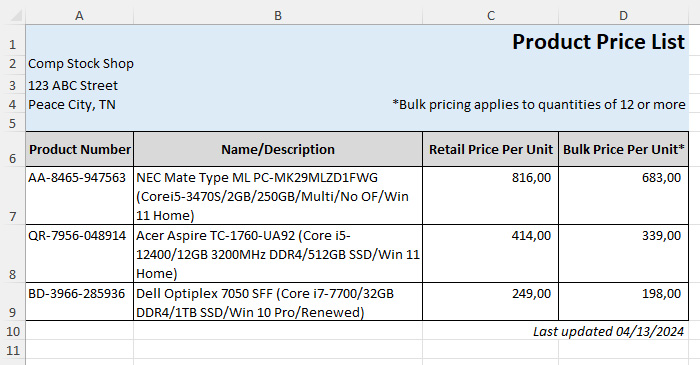Select row 6 header
700x365 pixels.
click(x=12, y=149)
